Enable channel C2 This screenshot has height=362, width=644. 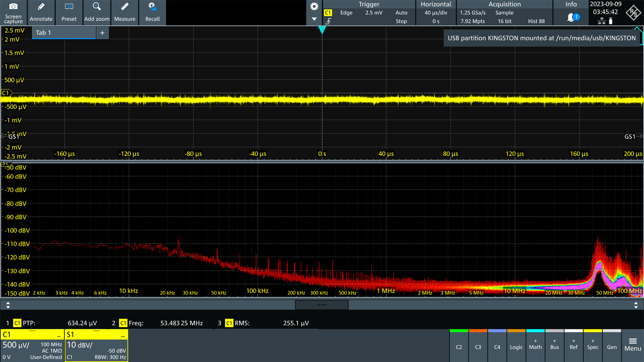[459, 346]
